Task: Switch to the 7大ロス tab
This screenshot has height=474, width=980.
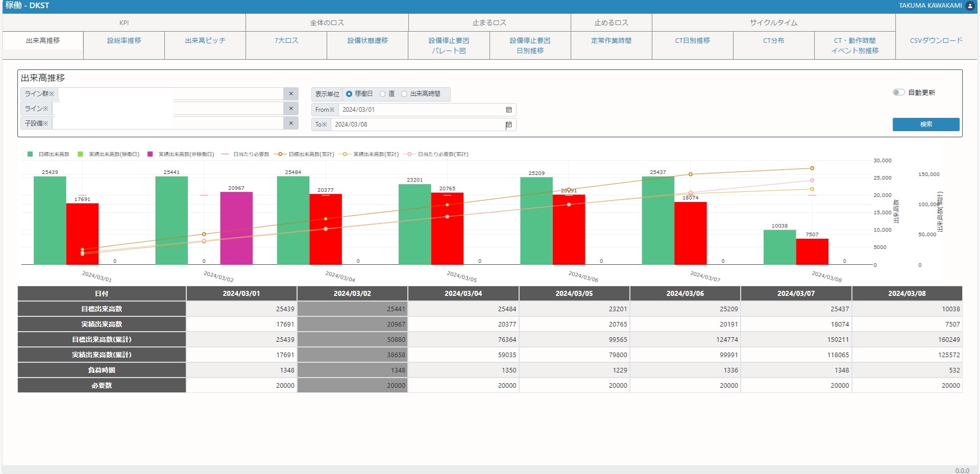Action: pyautogui.click(x=286, y=41)
